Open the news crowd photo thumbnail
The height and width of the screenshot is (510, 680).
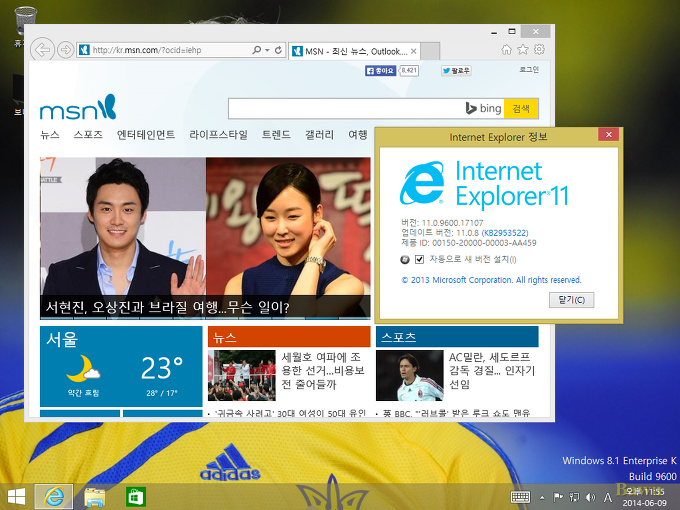[x=242, y=376]
